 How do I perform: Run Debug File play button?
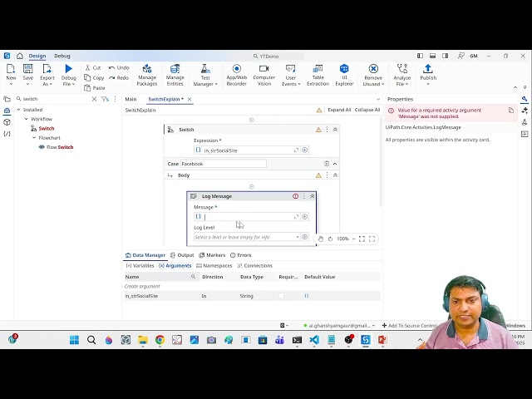(x=68, y=69)
